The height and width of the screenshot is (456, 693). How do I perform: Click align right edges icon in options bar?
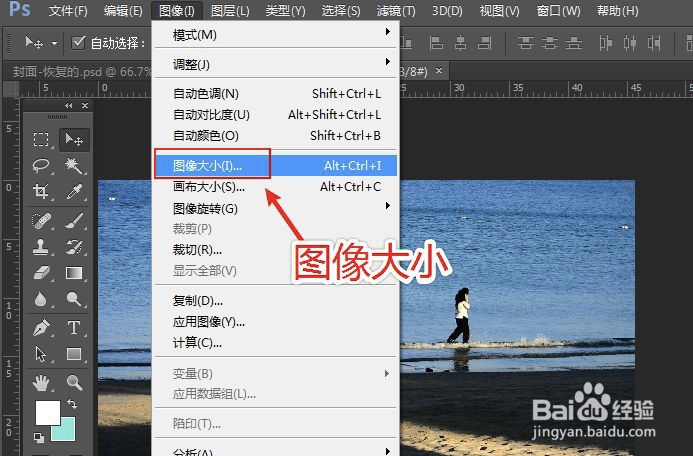coord(485,43)
